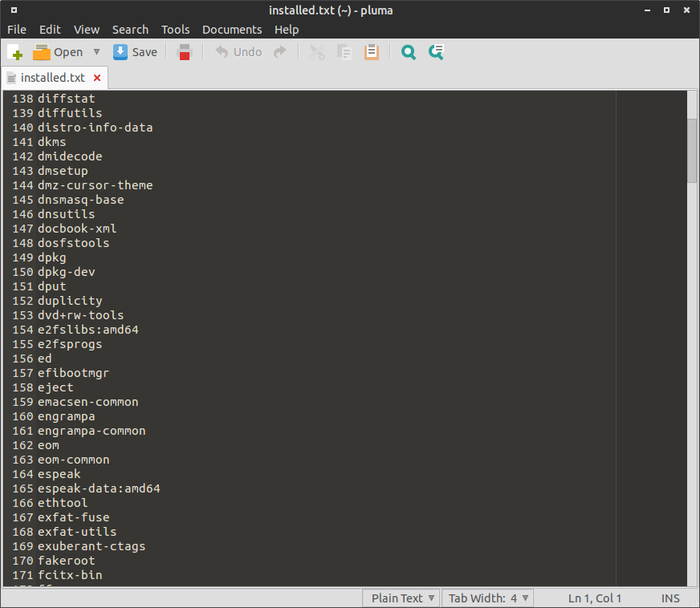Click the pluma document icon on the tab

[x=10, y=78]
